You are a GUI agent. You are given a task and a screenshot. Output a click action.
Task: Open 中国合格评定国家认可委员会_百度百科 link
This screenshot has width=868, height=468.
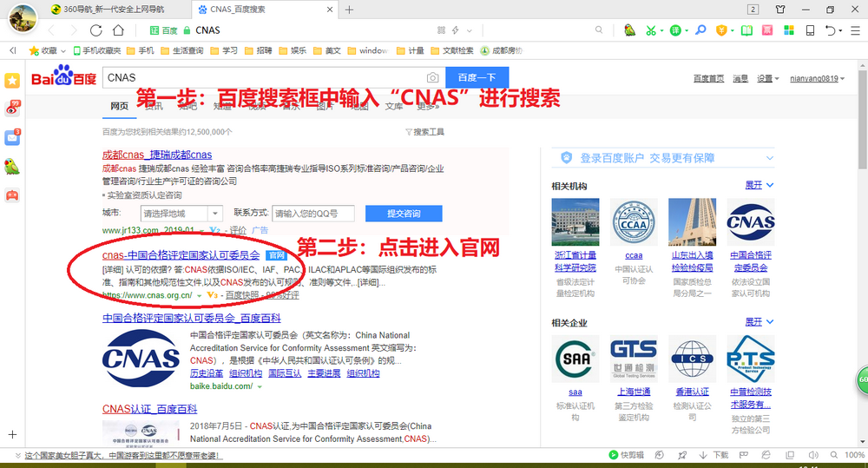tap(192, 318)
